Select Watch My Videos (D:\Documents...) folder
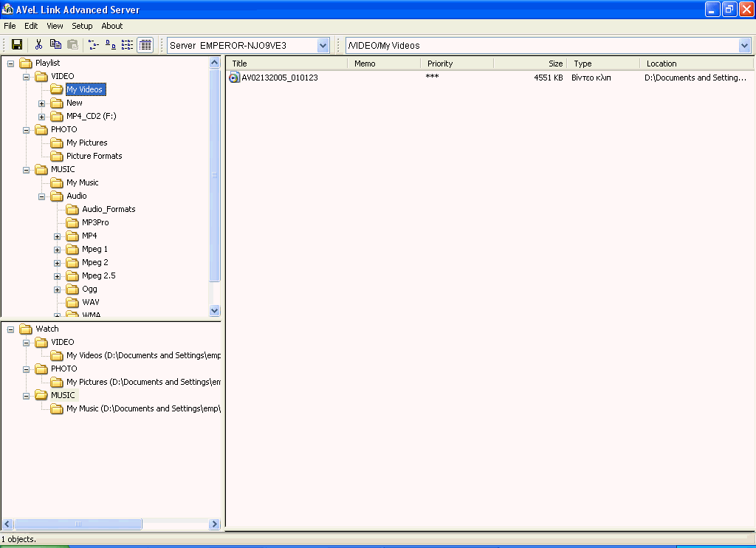The height and width of the screenshot is (548, 756). tap(144, 355)
